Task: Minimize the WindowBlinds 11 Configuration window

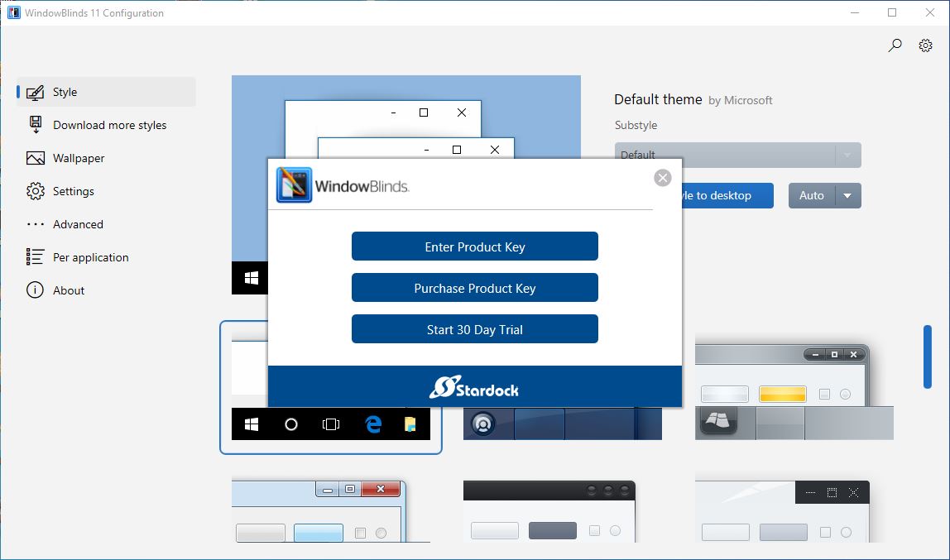Action: pos(855,12)
